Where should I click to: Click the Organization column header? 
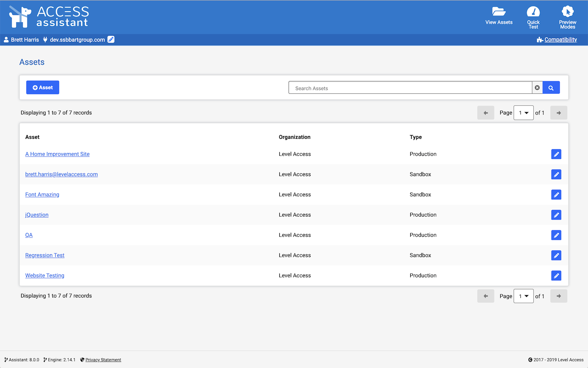pos(294,137)
